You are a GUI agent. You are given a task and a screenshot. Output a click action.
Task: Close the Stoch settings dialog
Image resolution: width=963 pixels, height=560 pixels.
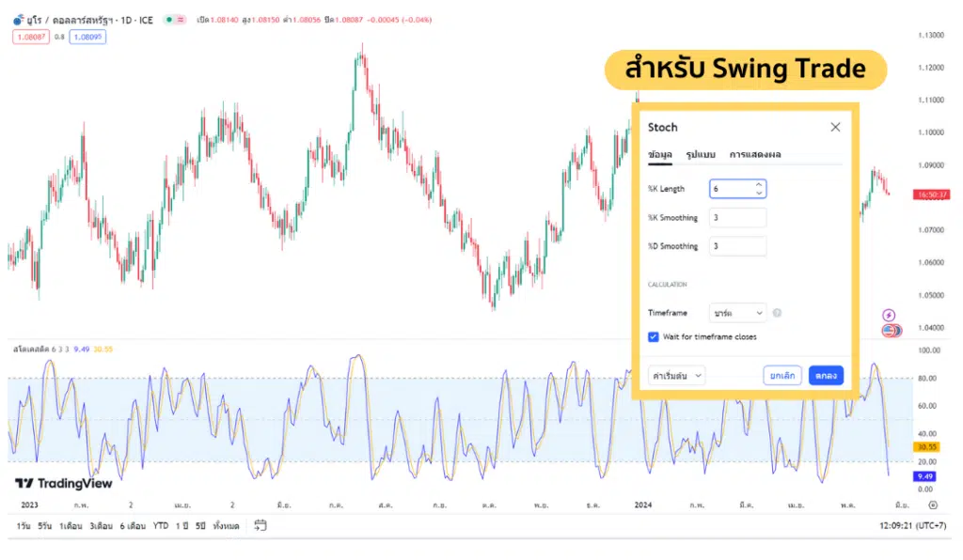point(835,127)
